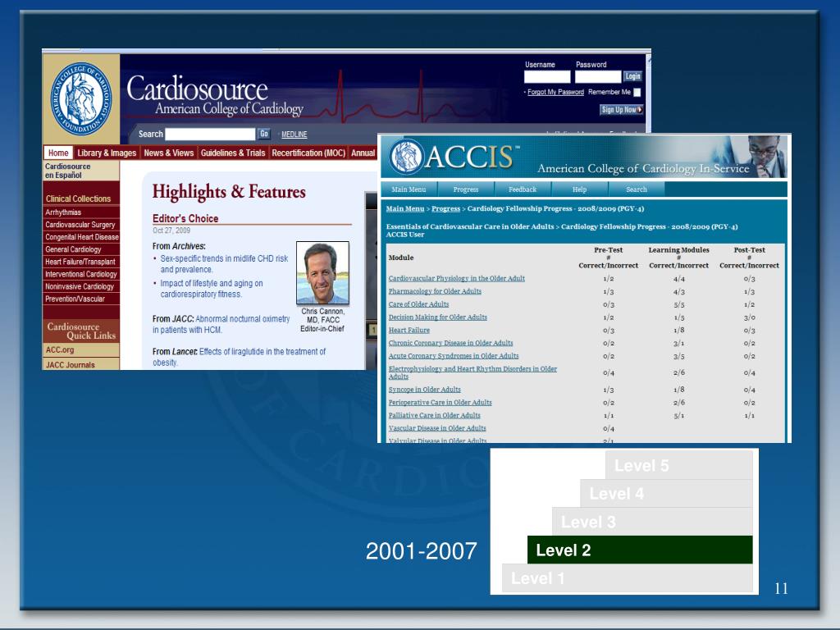840x630 pixels.
Task: Open Heart Failure/Transplant collection
Action: (80, 262)
